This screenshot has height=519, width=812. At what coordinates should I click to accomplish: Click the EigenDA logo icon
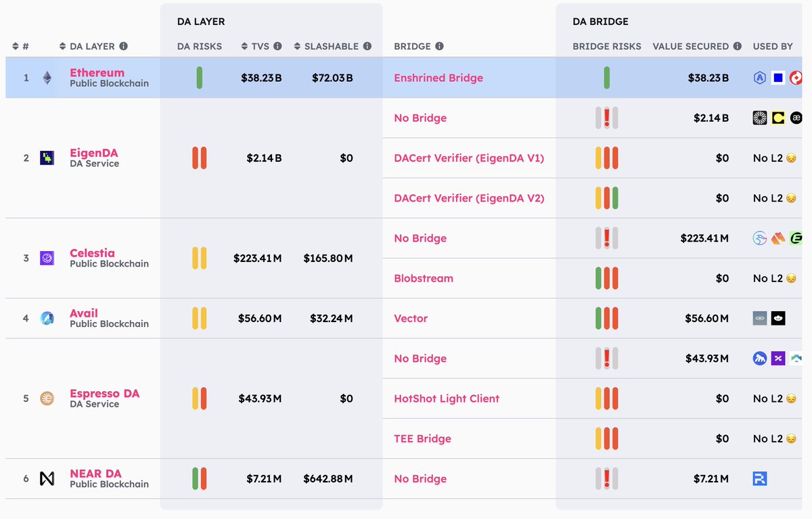[x=47, y=158]
